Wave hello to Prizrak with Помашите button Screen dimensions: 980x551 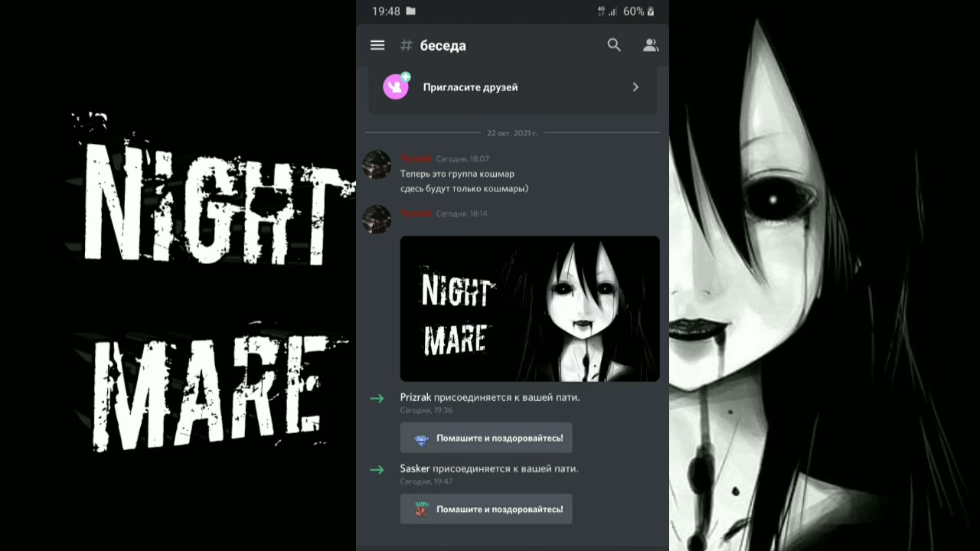[486, 439]
